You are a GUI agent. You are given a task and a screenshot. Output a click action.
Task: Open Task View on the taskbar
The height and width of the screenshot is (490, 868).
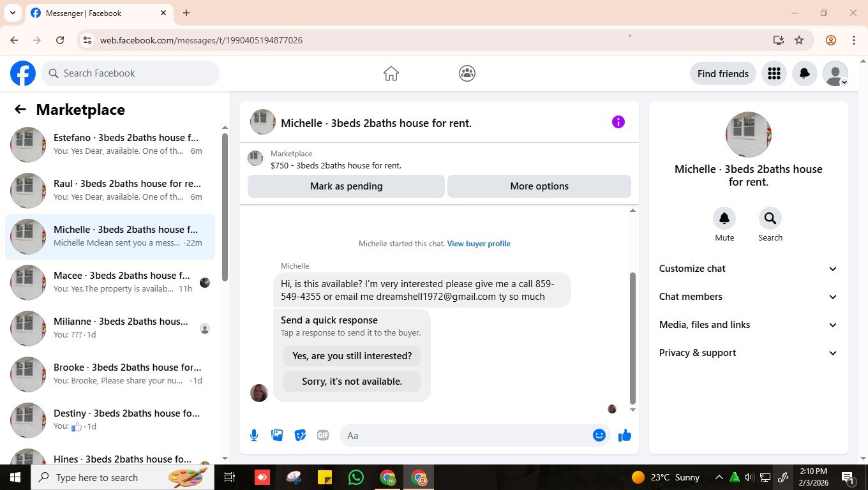(x=230, y=477)
